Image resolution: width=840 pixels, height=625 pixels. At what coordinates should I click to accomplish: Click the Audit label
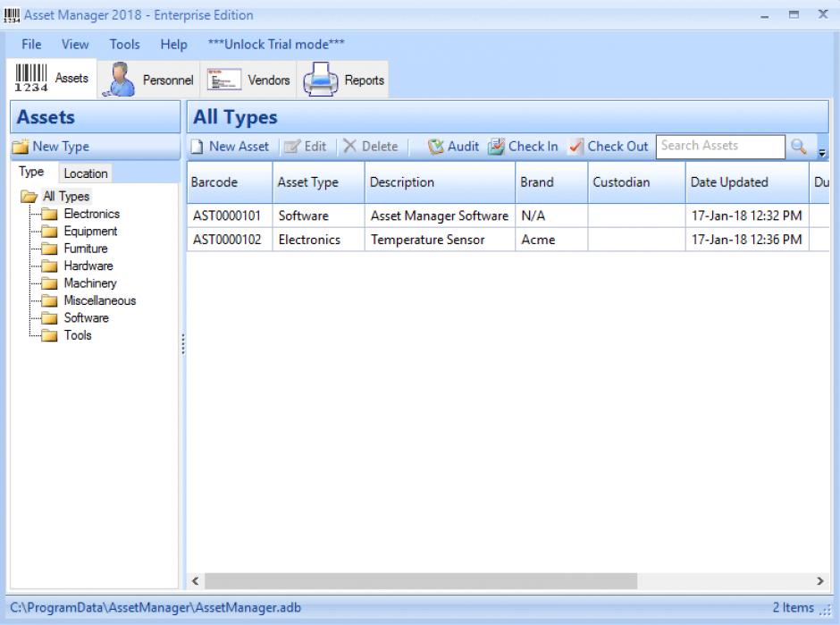463,147
